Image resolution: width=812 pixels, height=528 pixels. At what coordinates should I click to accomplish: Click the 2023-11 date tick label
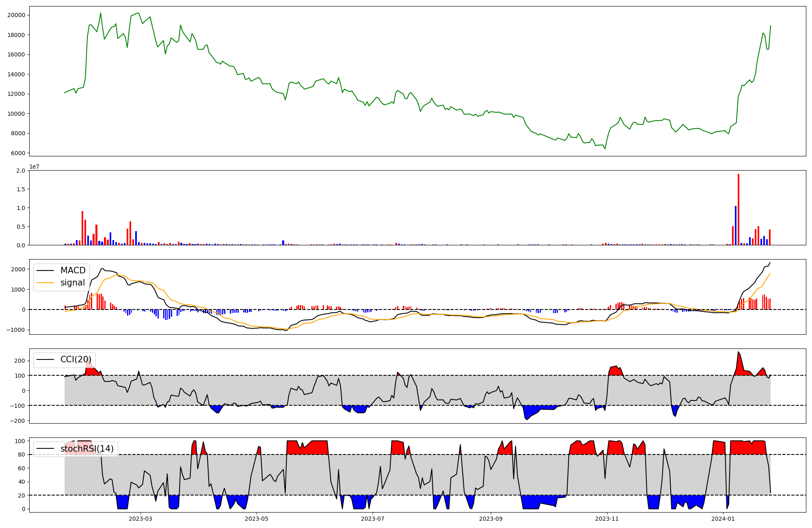[607, 519]
